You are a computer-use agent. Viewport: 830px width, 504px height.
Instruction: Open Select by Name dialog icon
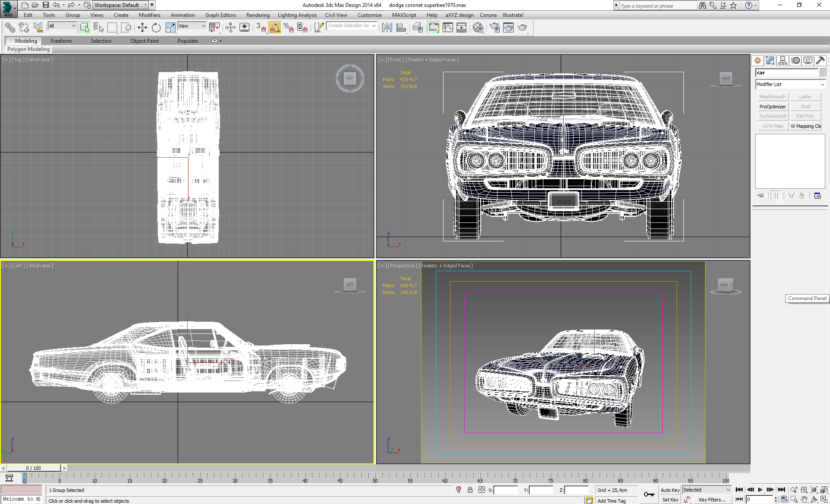99,28
